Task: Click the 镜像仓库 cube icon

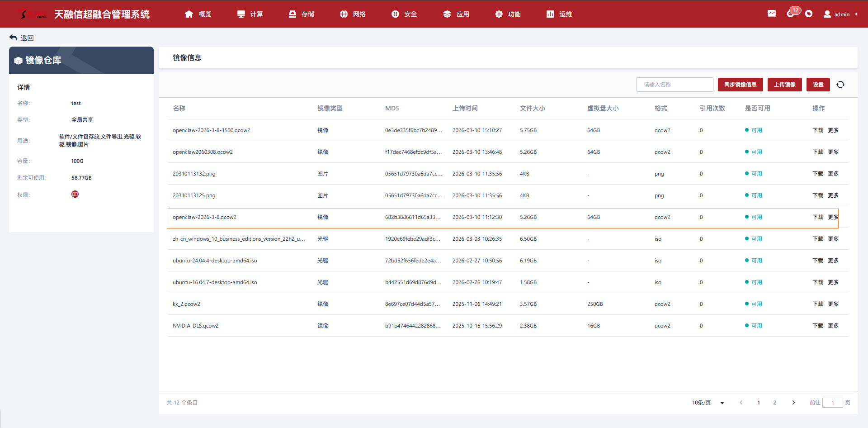Action: 18,61
